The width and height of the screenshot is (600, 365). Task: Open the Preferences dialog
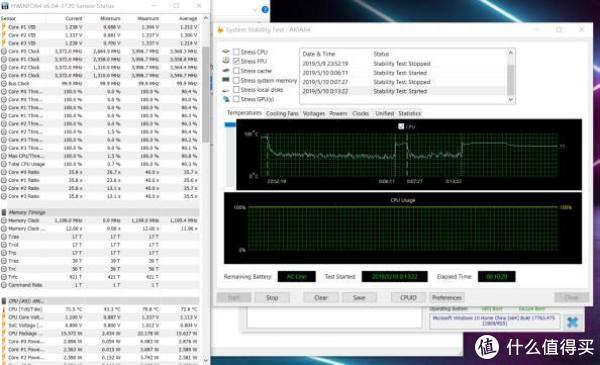coord(447,298)
